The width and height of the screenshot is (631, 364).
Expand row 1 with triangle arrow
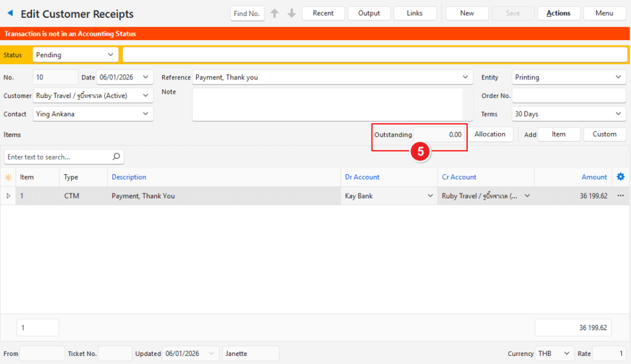point(8,196)
